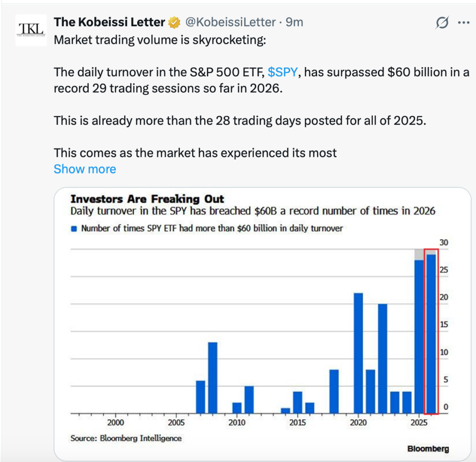Open the three-dot more options menu
The width and height of the screenshot is (476, 462).
464,22
